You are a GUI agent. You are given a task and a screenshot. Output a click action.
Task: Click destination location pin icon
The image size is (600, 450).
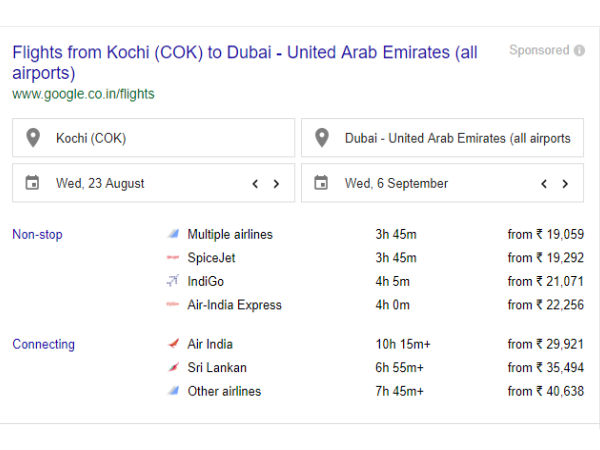coord(321,138)
